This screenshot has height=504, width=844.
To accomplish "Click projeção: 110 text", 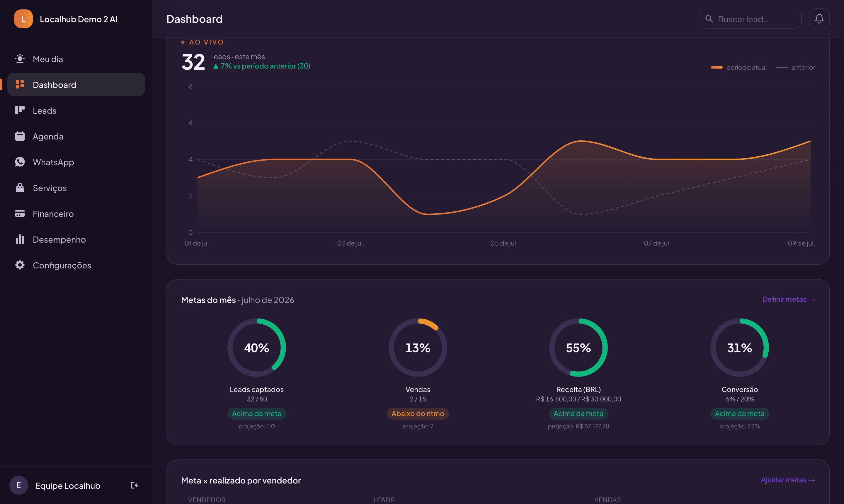I will tap(256, 426).
